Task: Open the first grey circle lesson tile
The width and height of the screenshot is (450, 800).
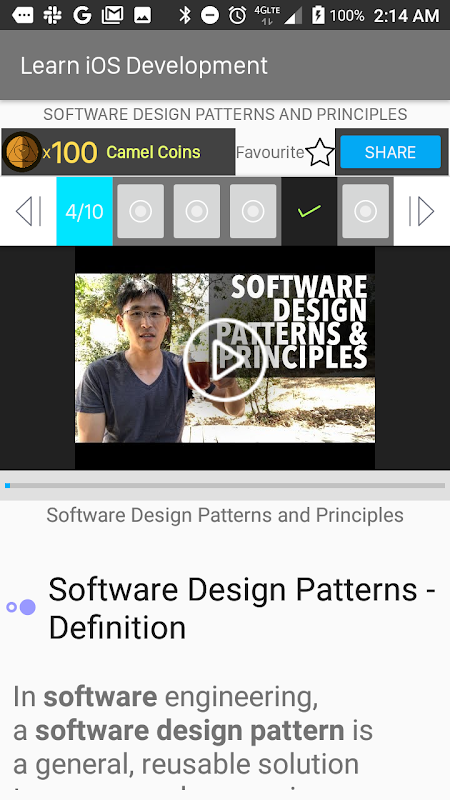Action: click(x=141, y=211)
